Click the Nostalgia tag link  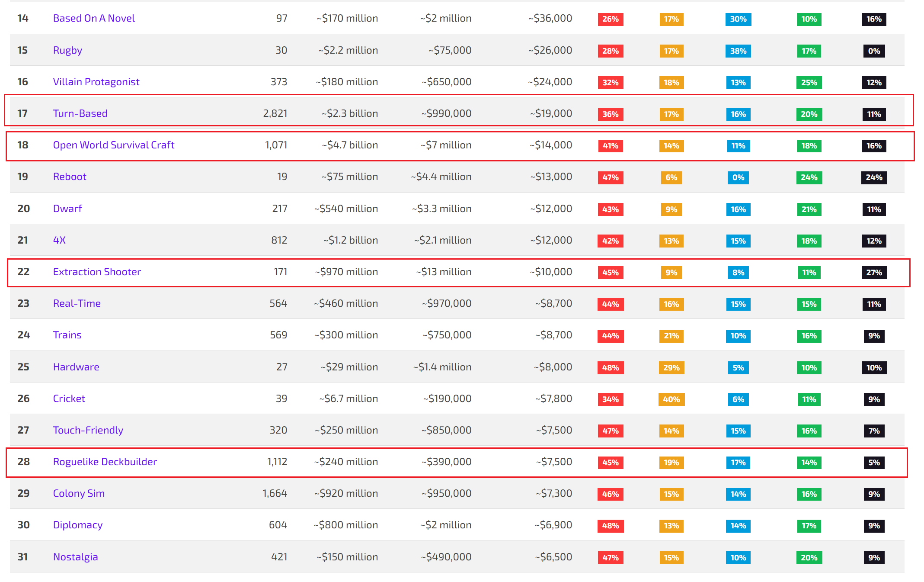tap(75, 557)
